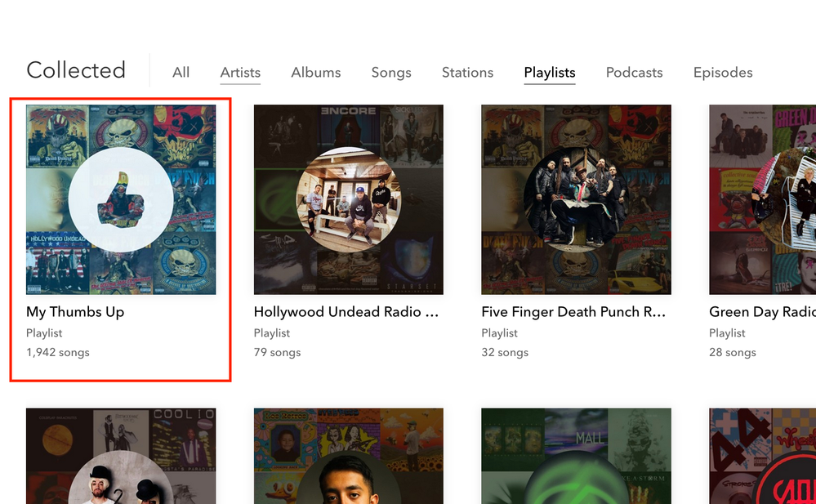
Task: Show the Stations tab
Action: coord(467,73)
